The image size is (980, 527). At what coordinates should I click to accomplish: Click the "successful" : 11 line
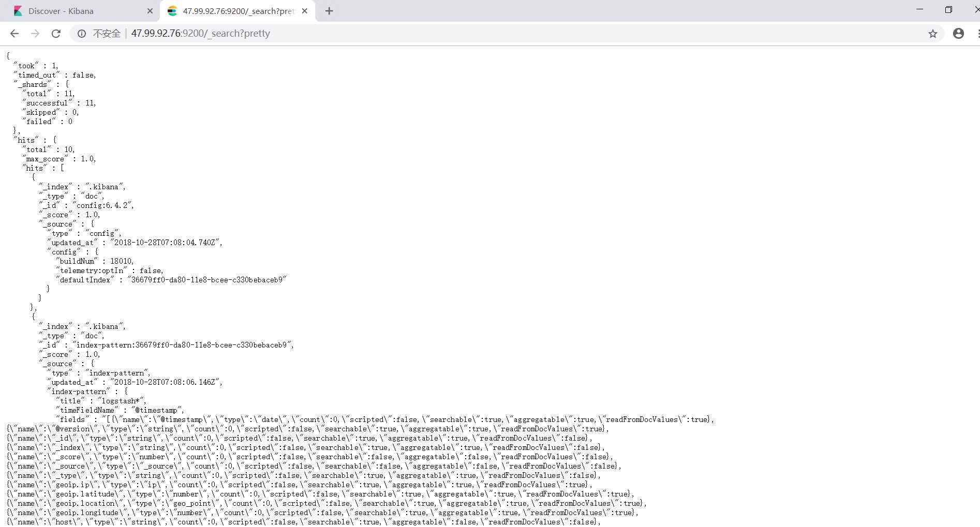coord(59,103)
